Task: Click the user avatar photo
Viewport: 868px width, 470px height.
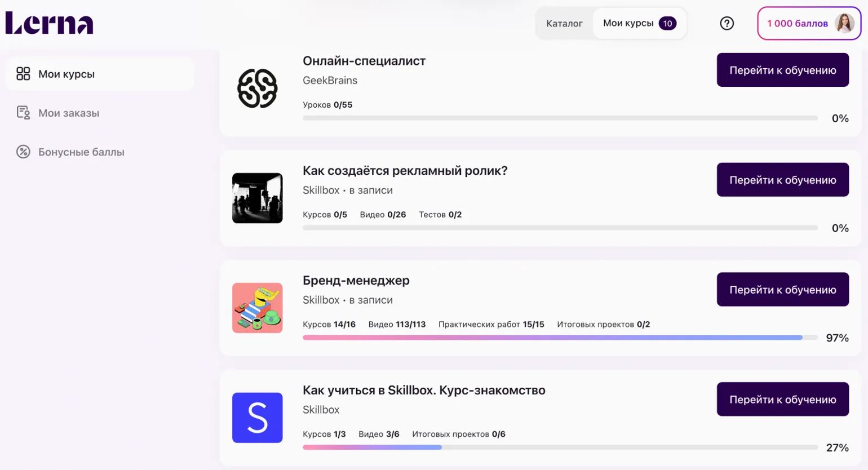Action: click(844, 23)
